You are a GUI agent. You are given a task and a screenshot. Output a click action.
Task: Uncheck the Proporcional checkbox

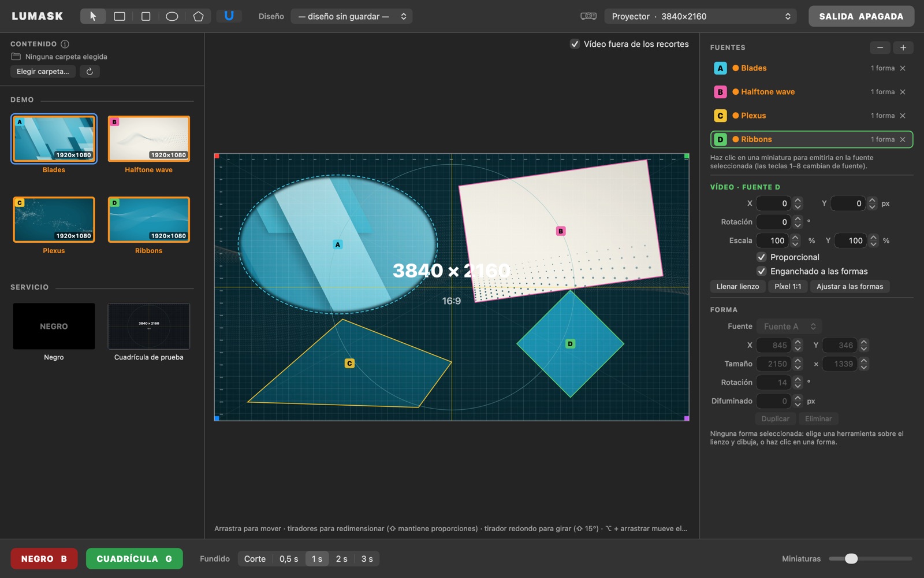click(x=761, y=257)
